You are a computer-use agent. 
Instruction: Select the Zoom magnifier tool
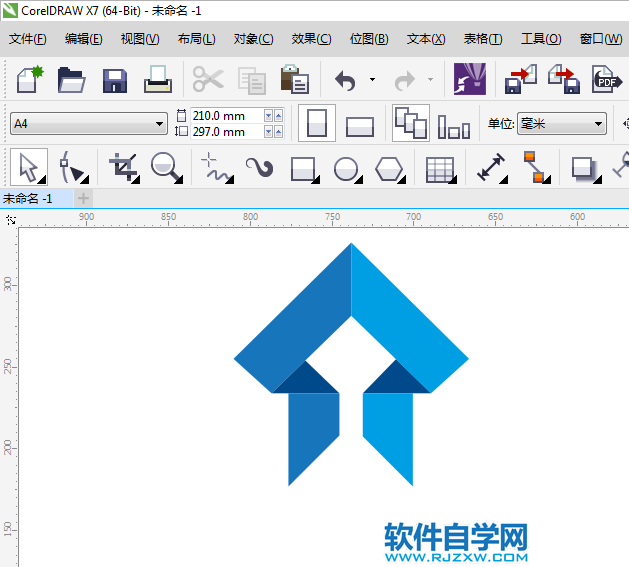click(x=167, y=168)
